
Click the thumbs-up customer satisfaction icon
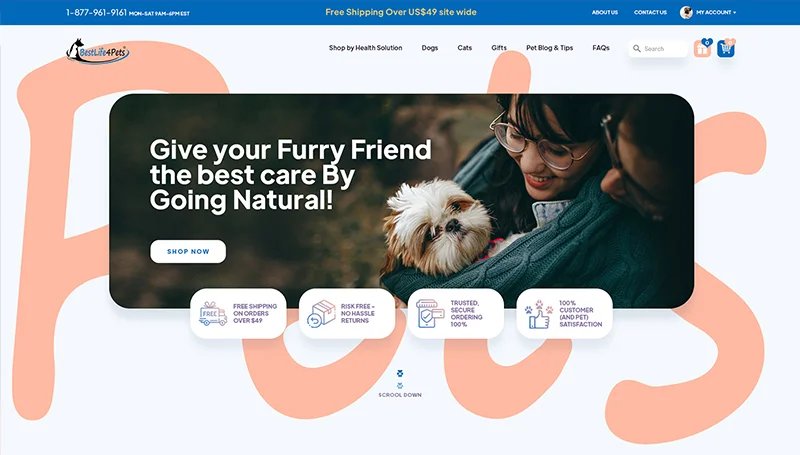[x=539, y=314]
